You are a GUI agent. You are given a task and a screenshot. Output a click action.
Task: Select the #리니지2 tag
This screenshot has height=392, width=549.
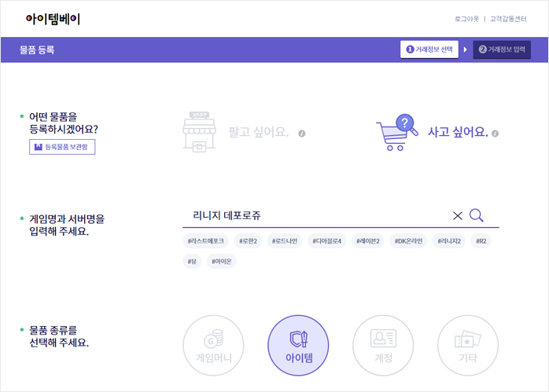pyautogui.click(x=449, y=241)
